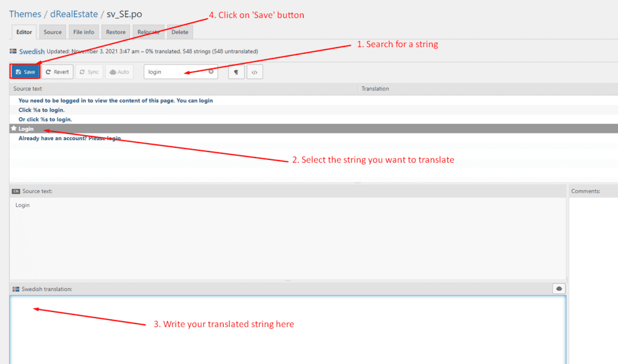The height and width of the screenshot is (364, 618).
Task: Click inside the Swedish translation text area
Action: (x=287, y=329)
